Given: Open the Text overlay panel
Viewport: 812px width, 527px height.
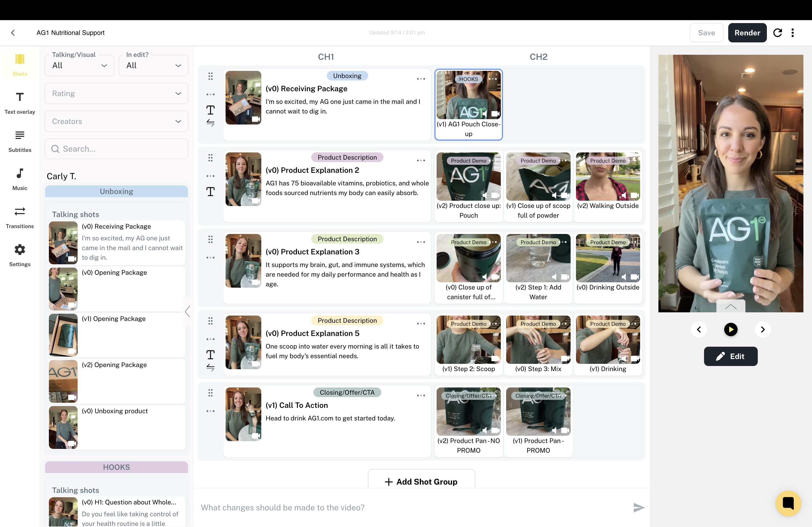Looking at the screenshot, I should click(20, 103).
